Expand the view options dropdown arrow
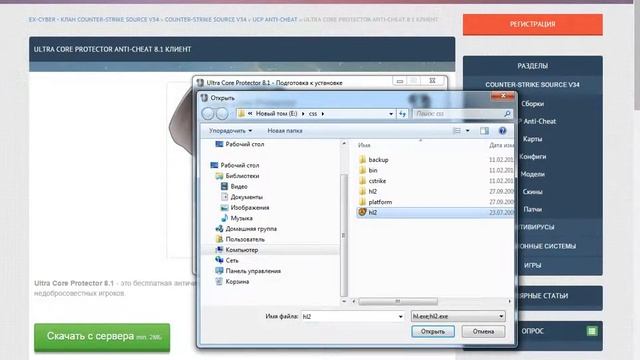The image size is (640, 360). (468, 131)
